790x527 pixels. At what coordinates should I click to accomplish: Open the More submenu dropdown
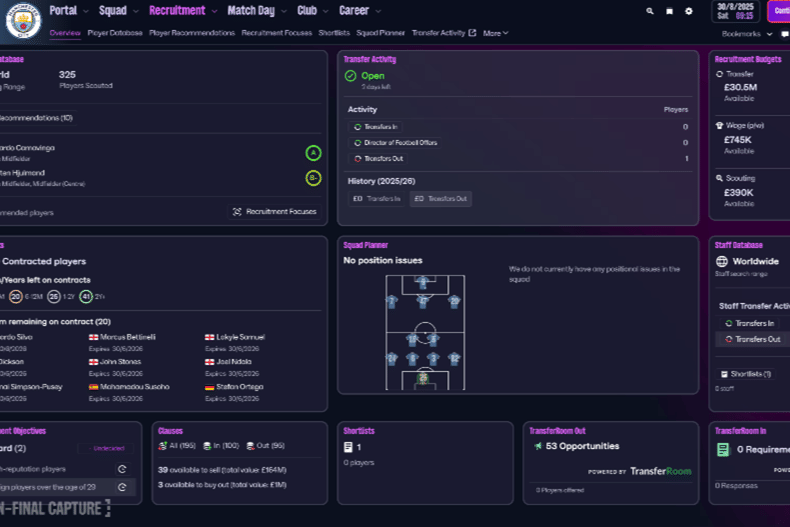coord(495,33)
